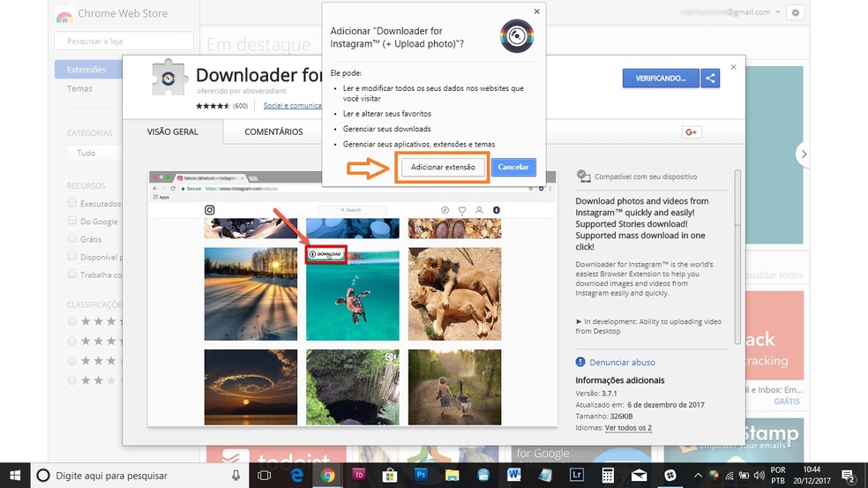This screenshot has height=488, width=868.
Task: Click the lions photo in the screenshot
Action: tap(454, 294)
